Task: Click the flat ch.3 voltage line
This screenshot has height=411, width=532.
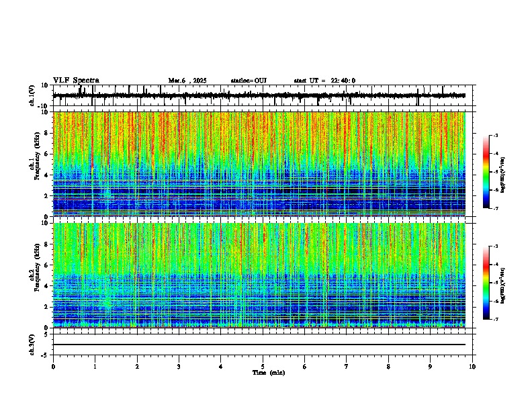Action: pyautogui.click(x=259, y=345)
